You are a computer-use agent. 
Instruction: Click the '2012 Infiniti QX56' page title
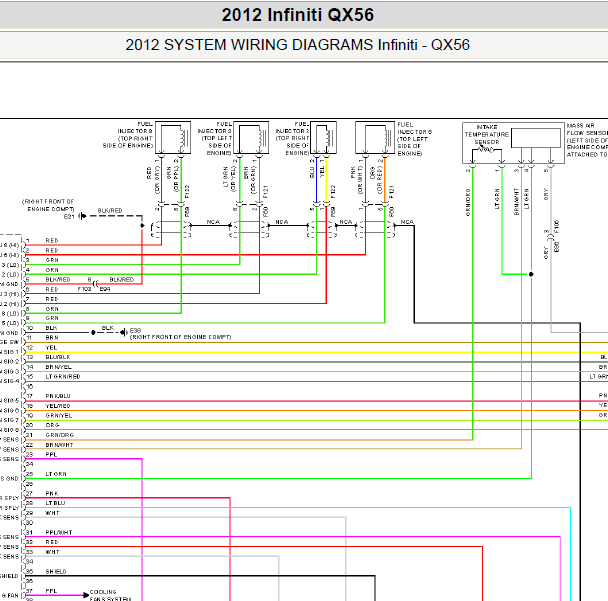(297, 15)
